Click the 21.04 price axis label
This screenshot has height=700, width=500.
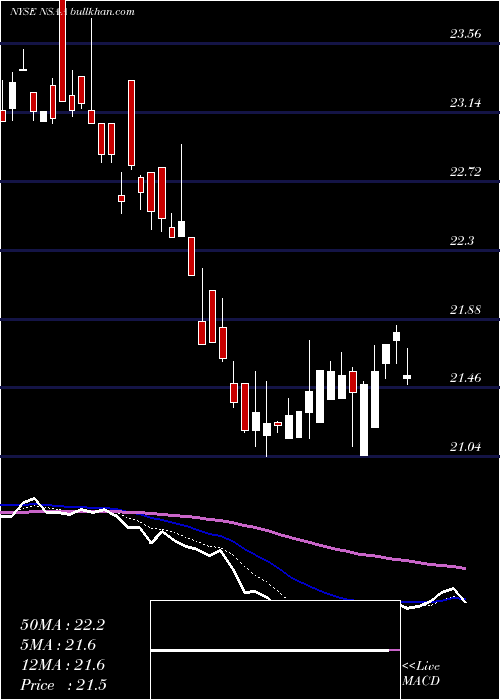tap(465, 447)
